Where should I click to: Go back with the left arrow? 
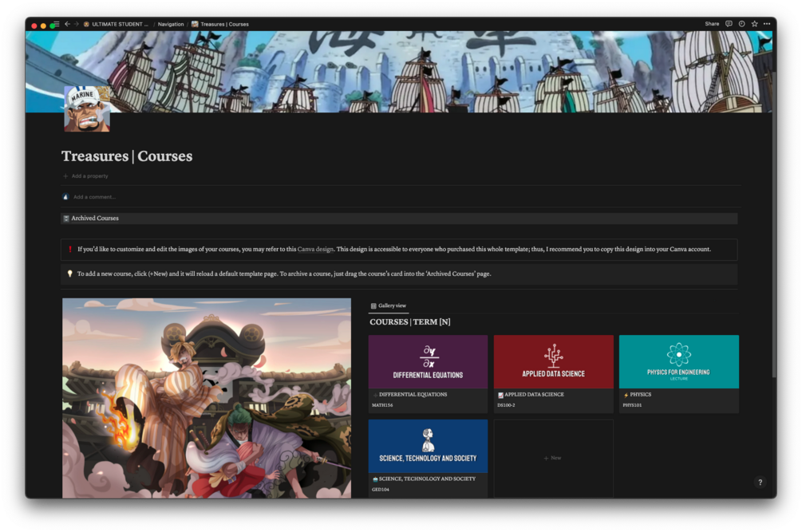coord(67,24)
